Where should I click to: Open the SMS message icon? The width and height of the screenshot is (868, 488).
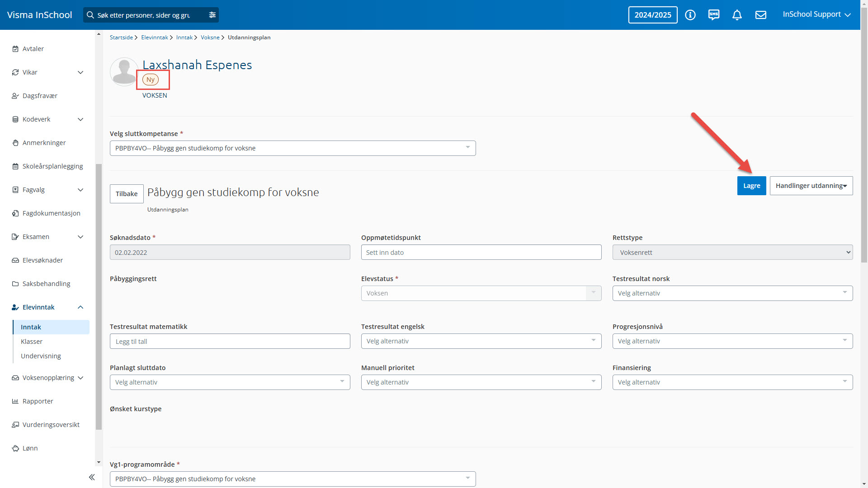[x=714, y=15]
